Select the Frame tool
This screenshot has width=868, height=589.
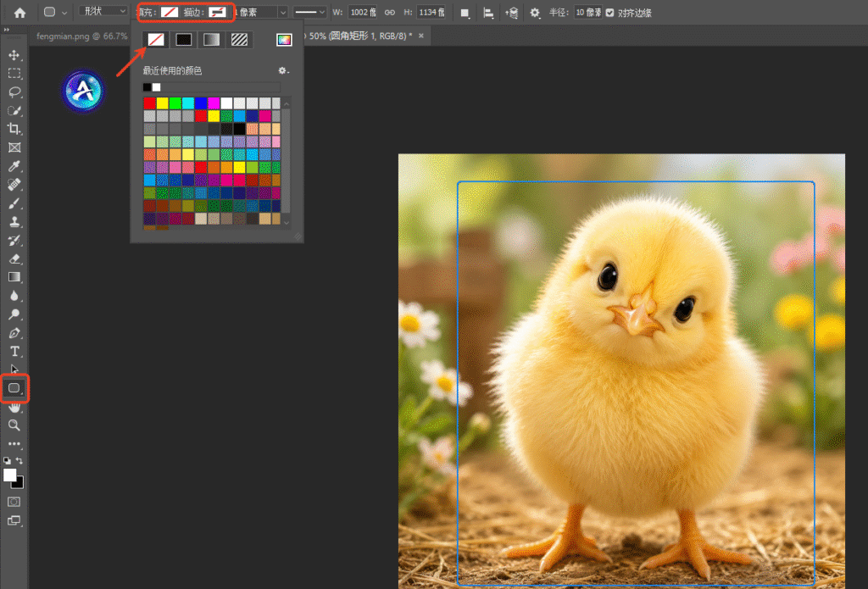coord(14,147)
